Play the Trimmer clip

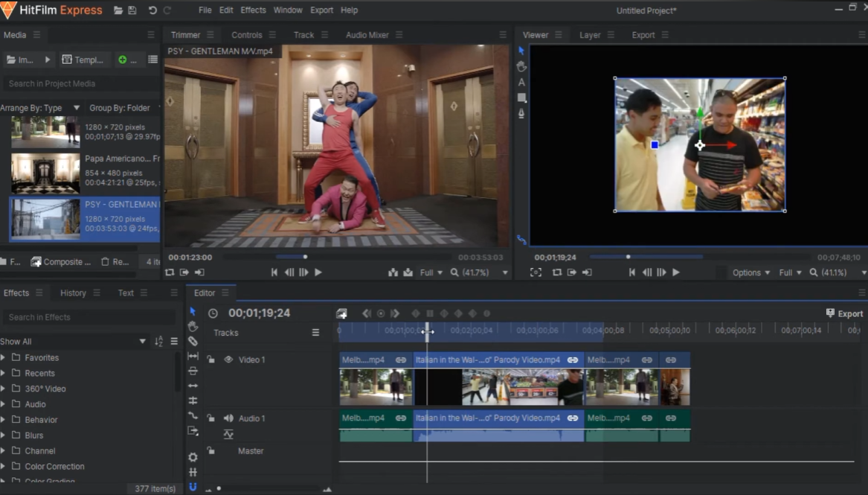[318, 272]
